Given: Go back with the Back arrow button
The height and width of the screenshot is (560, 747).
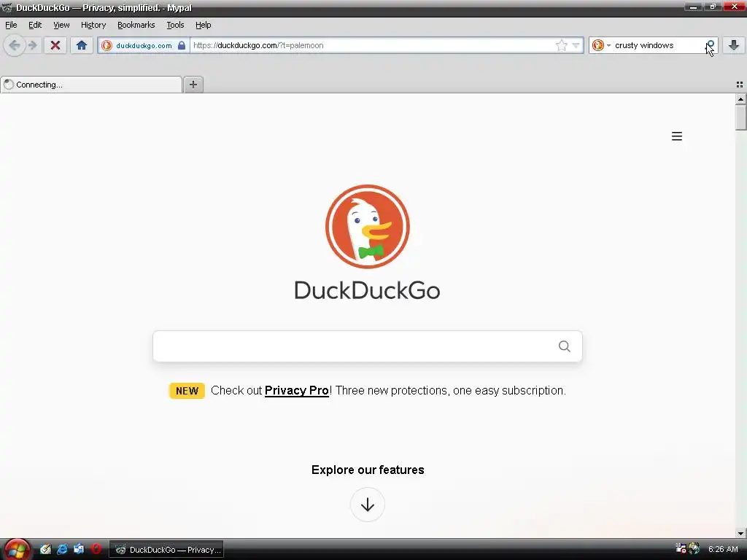Looking at the screenshot, I should click(15, 46).
